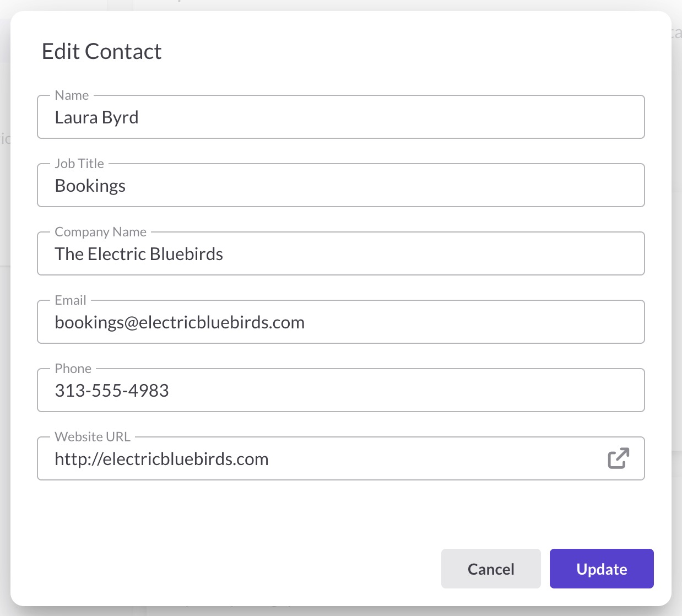Click the http://electricbluebirds.com URL text
This screenshot has height=616, width=682.
161,459
